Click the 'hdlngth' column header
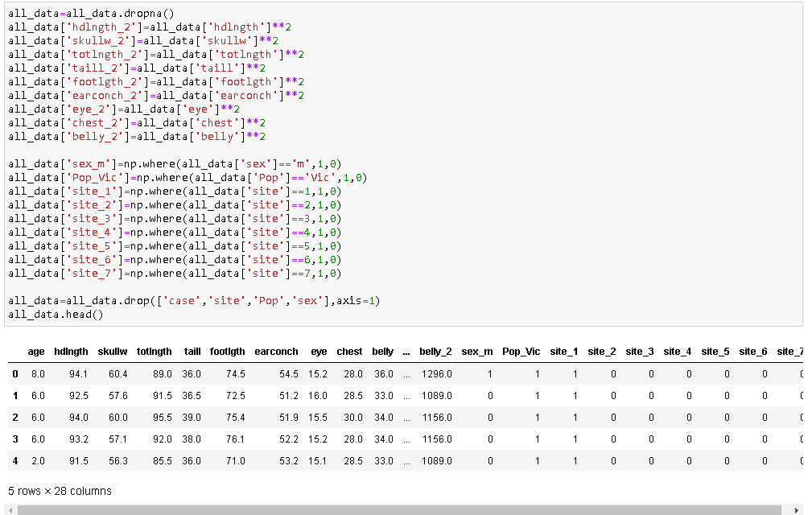Screen dimensions: 812x515 point(71,352)
